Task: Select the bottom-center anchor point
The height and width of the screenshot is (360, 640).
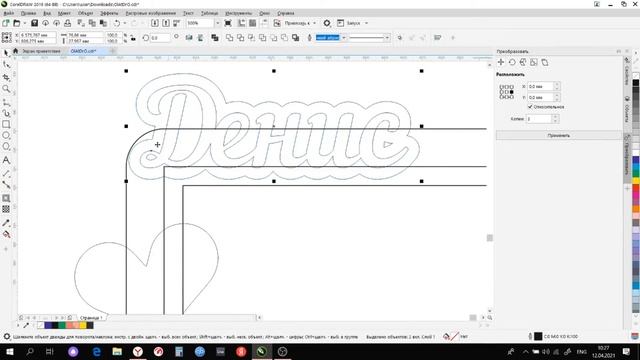Action: tap(507, 97)
